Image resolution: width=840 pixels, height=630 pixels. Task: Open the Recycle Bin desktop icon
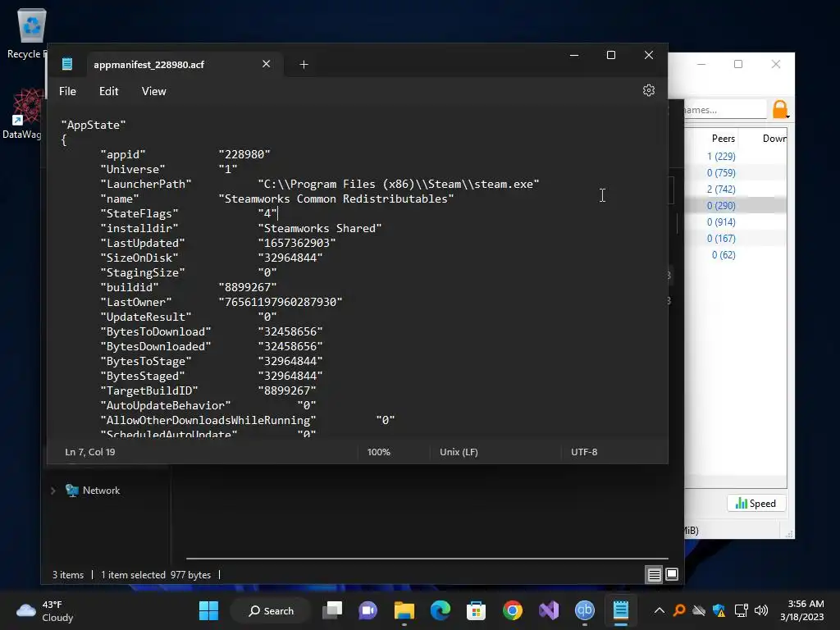click(30, 33)
